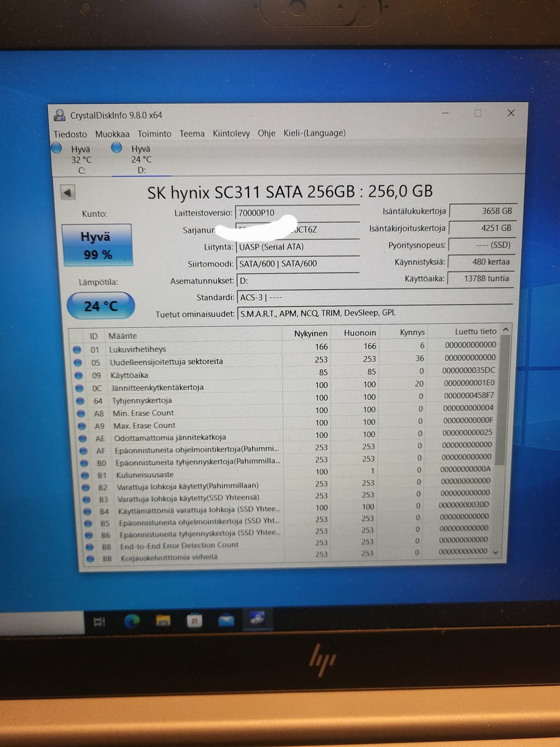Image resolution: width=560 pixels, height=747 pixels.
Task: Click the Laitteistoversio field 70000P10
Action: [297, 212]
